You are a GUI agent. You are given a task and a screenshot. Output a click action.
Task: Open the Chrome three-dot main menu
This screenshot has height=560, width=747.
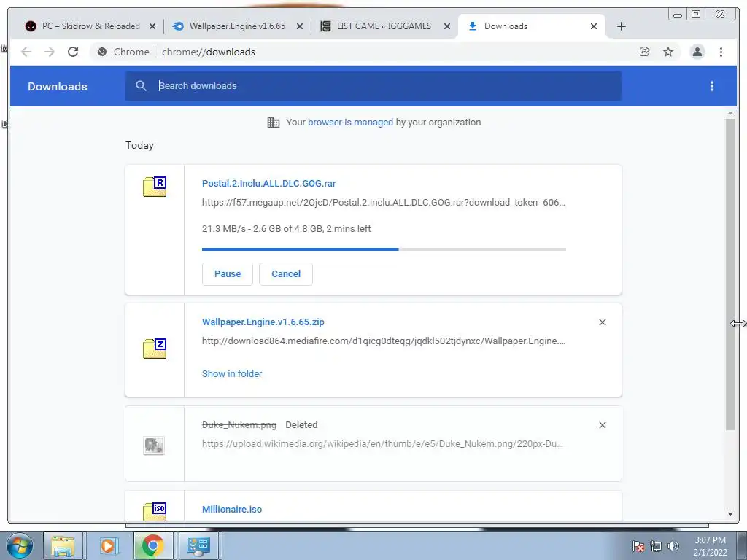click(x=721, y=52)
